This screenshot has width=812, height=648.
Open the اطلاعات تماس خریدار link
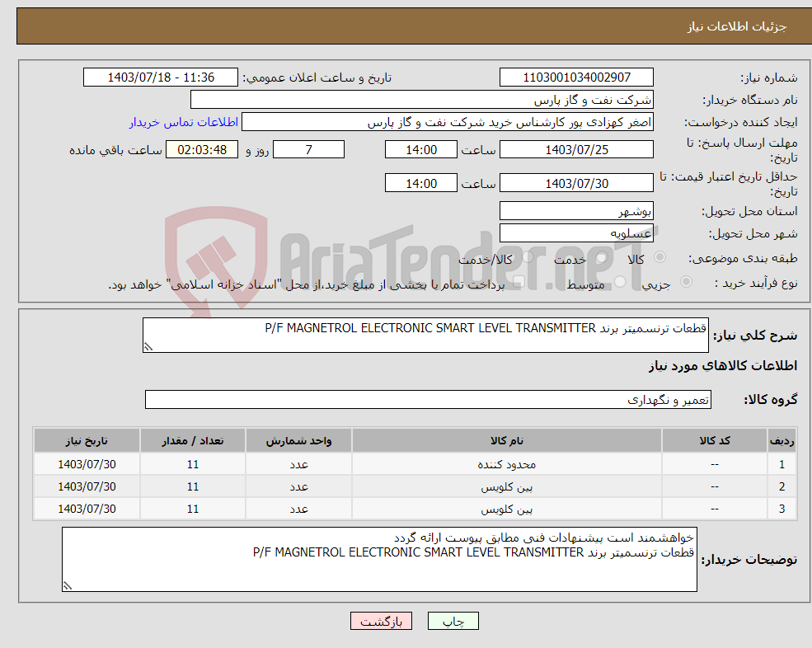184,122
